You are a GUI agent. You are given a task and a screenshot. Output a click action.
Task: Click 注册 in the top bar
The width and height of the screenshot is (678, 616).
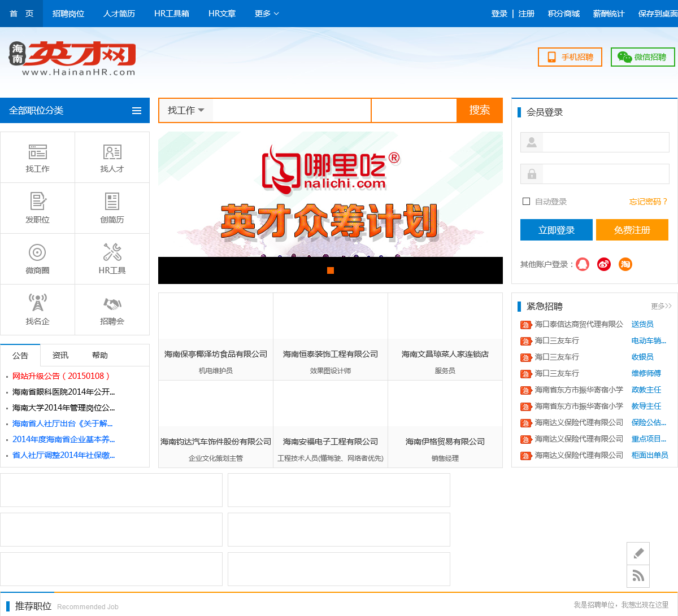[527, 14]
